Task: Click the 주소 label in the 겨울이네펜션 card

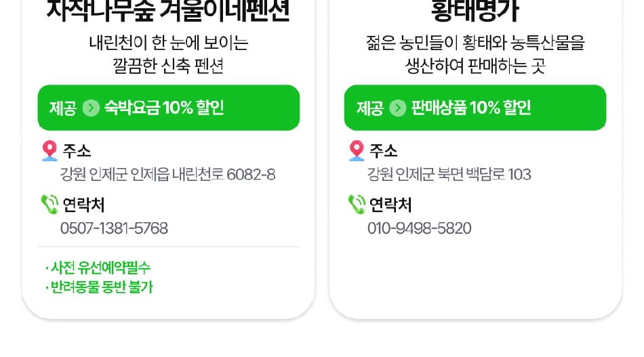Action: pyautogui.click(x=77, y=150)
